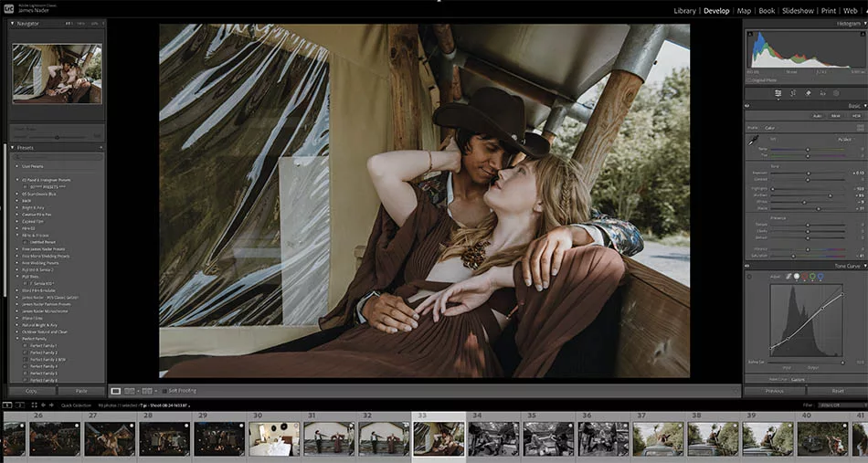The width and height of the screenshot is (868, 463).
Task: Select the Crop overlay tool icon
Action: click(x=793, y=93)
